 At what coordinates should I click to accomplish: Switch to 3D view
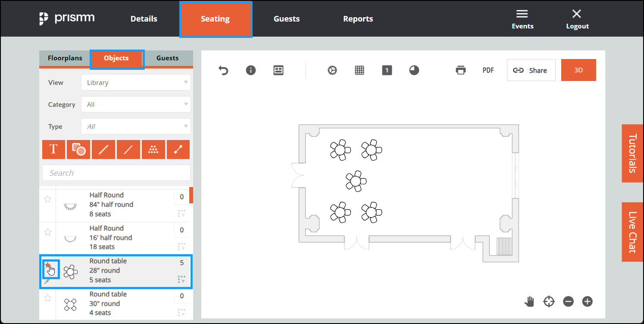(578, 70)
